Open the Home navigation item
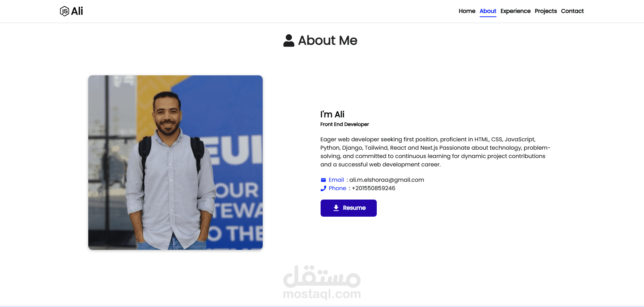The height and width of the screenshot is (307, 644). [467, 11]
